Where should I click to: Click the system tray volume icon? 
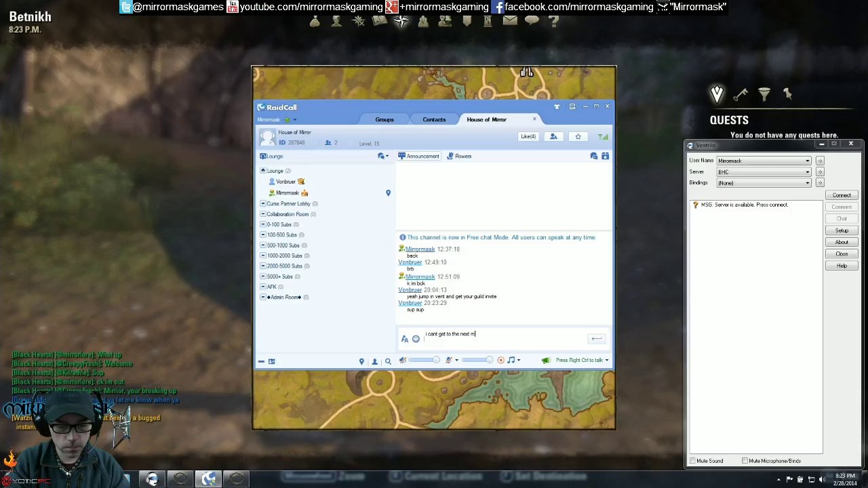pos(822,480)
